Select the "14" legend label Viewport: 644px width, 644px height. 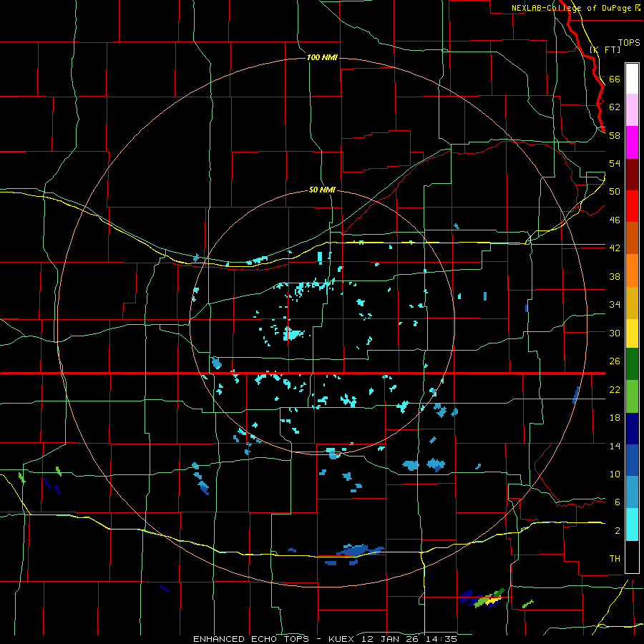click(615, 446)
